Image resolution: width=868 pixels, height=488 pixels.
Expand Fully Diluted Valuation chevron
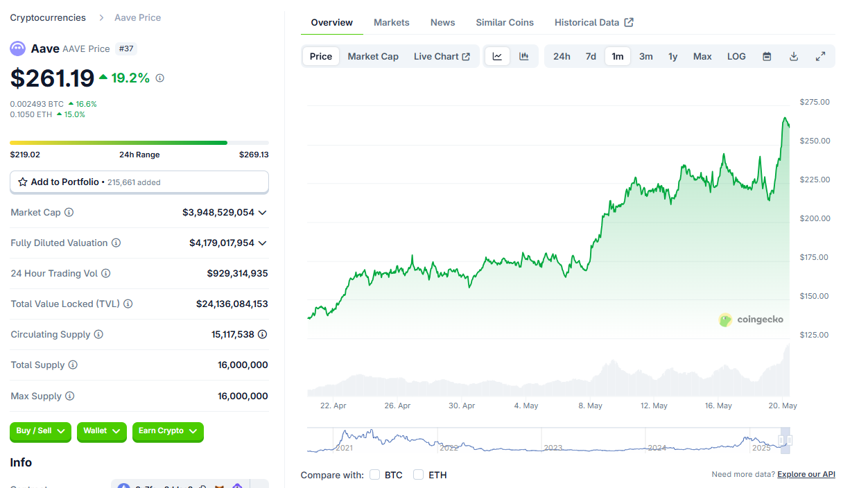(x=262, y=243)
